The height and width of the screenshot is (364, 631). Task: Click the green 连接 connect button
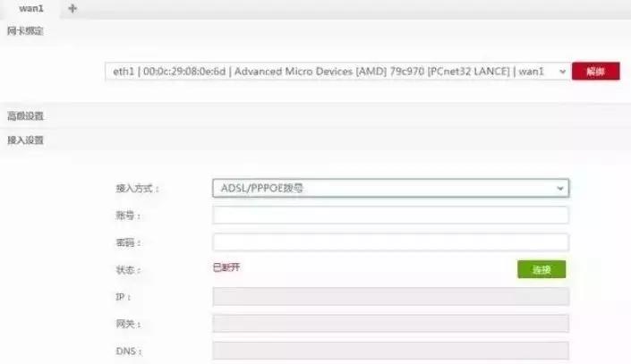point(541,269)
